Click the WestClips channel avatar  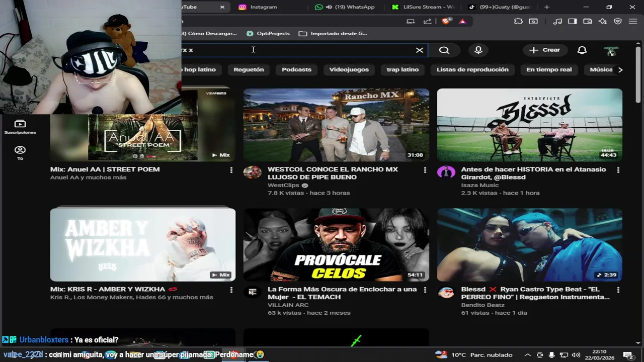(252, 172)
